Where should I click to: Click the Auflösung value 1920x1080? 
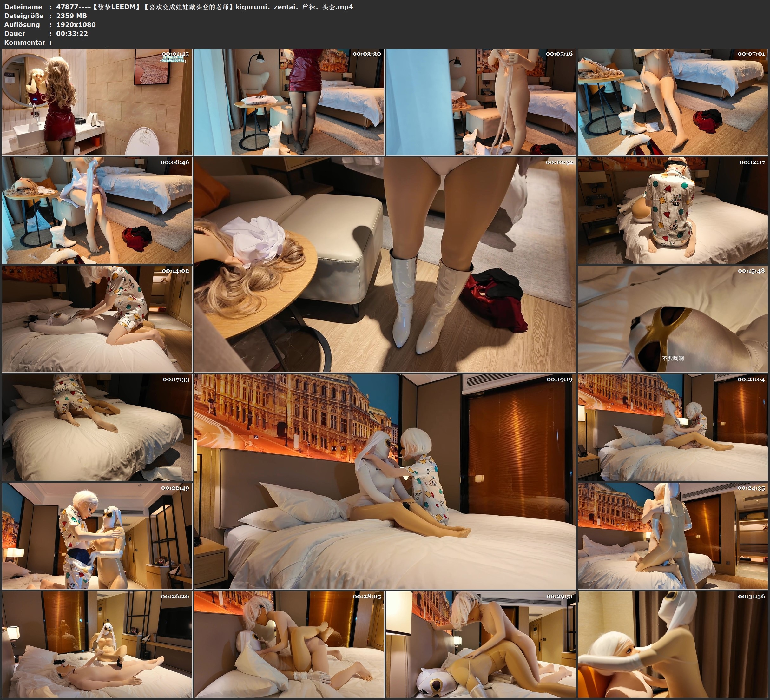76,24
